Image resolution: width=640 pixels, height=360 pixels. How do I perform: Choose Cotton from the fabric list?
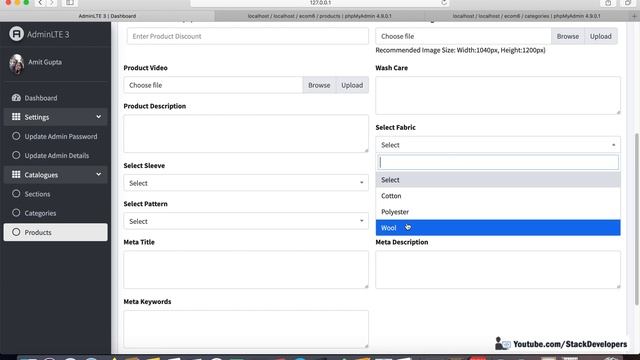coord(498,196)
